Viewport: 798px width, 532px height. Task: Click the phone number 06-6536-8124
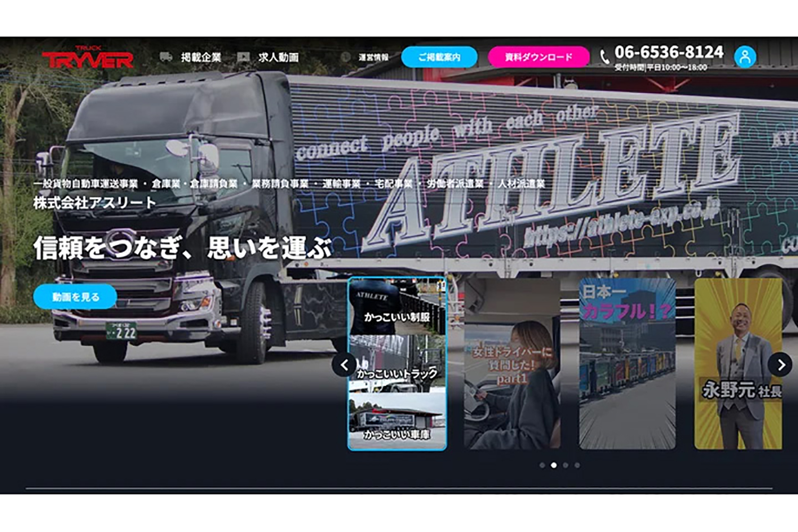point(669,52)
